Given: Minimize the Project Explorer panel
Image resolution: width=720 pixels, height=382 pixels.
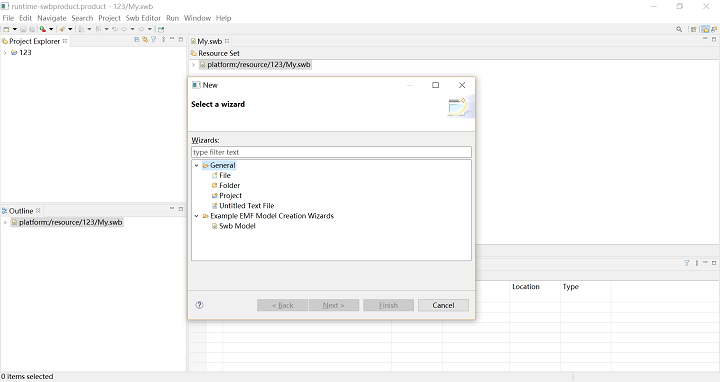Looking at the screenshot, I should [172, 39].
